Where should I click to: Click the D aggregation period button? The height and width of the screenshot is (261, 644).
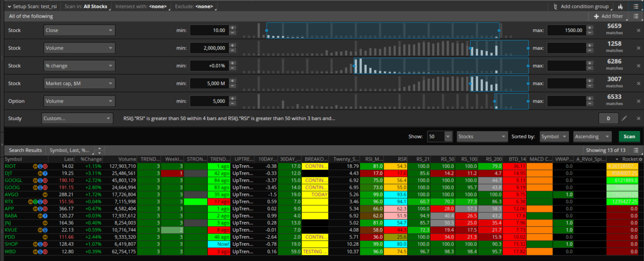click(608, 118)
